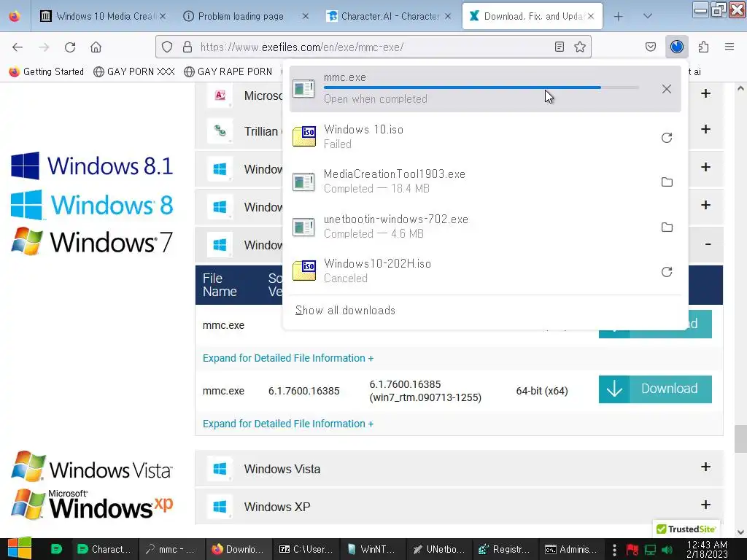Select Windows10-202H.iso in downloads list
The height and width of the screenshot is (560, 747).
(x=485, y=271)
